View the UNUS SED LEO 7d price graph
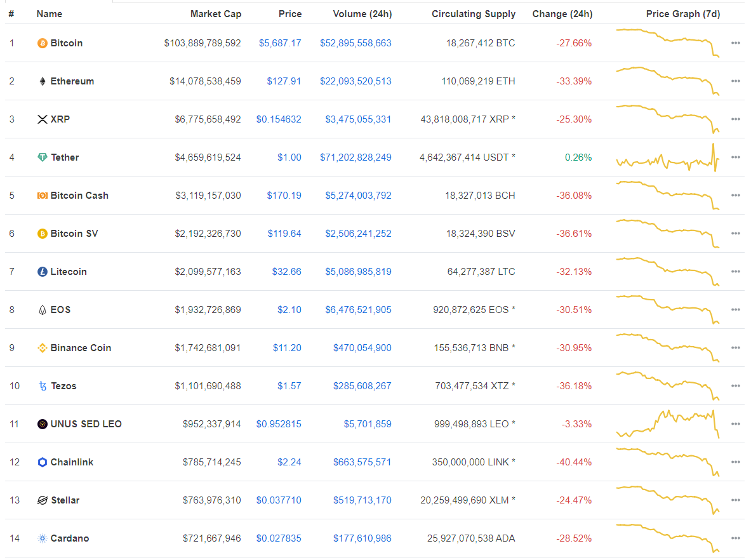Screen dimensions: 751x560 667,424
